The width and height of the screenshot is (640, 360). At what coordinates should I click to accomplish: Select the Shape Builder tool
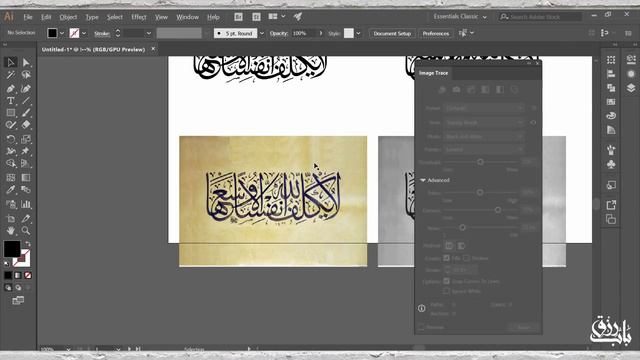click(11, 163)
